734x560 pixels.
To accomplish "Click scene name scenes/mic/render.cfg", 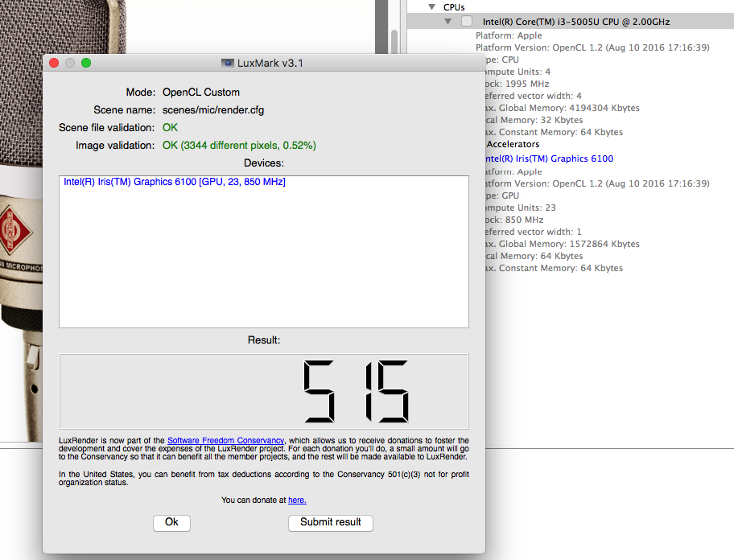I will coord(213,110).
